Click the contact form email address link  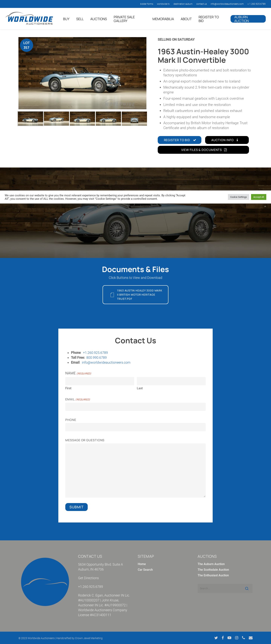click(x=106, y=363)
